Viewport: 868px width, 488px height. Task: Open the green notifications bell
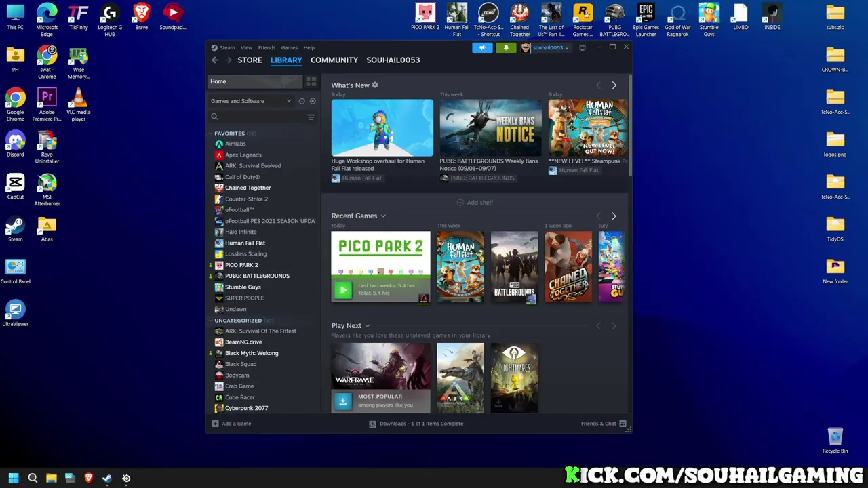pos(506,47)
